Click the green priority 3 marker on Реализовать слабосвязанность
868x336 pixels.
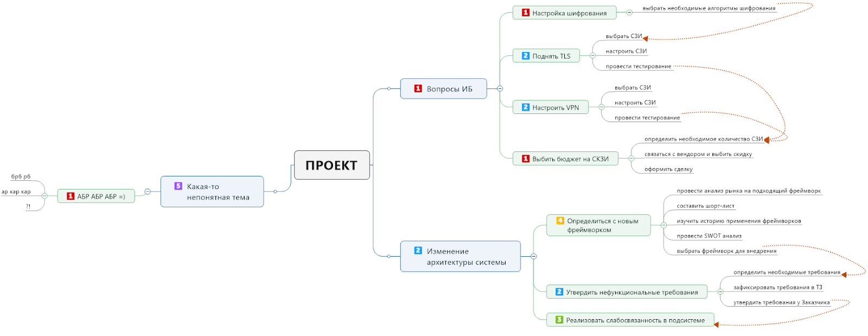click(559, 320)
